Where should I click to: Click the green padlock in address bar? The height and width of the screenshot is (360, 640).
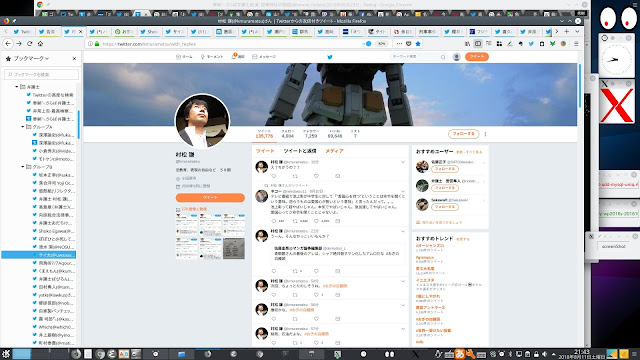(x=97, y=44)
